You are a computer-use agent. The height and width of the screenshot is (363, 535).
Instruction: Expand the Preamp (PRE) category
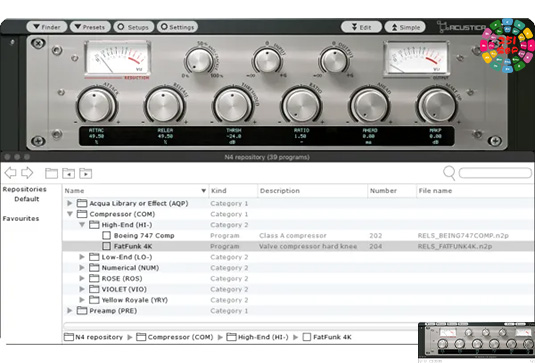click(70, 311)
